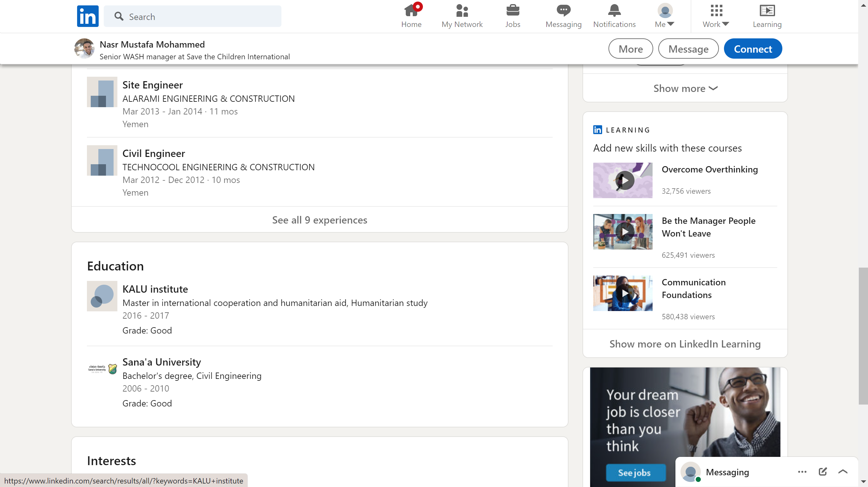Click compose message icon in Messaging bar
This screenshot has height=487, width=868.
pos(822,471)
